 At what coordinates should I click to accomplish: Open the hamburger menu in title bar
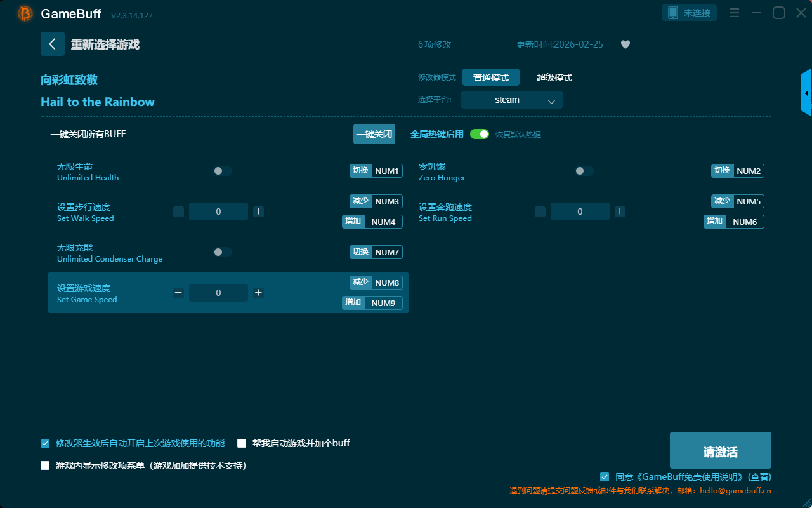pyautogui.click(x=734, y=13)
